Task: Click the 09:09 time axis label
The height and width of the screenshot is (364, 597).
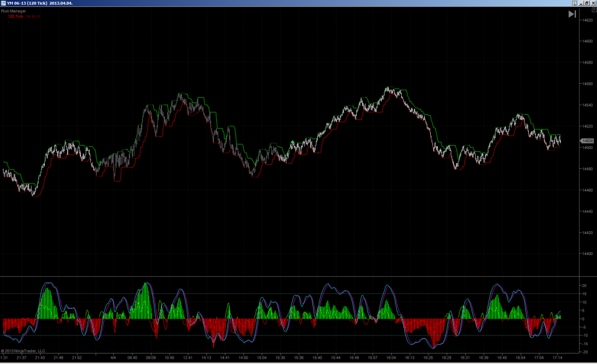Action: coord(151,358)
